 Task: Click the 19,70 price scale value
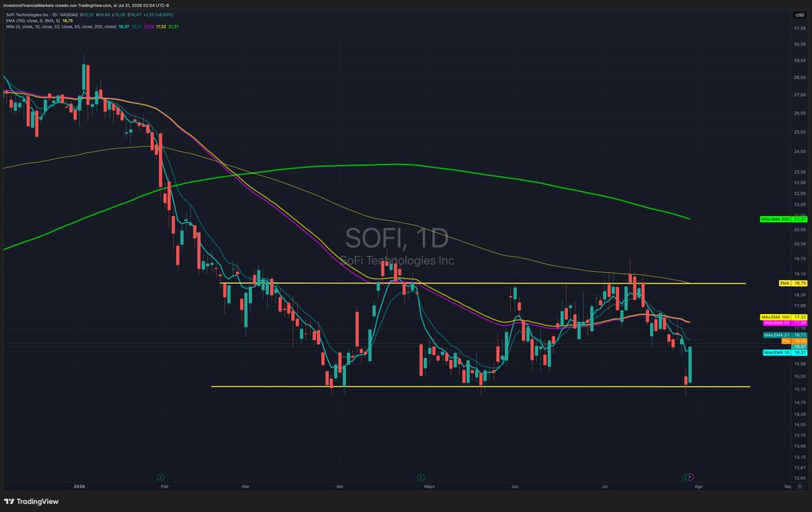(798, 259)
